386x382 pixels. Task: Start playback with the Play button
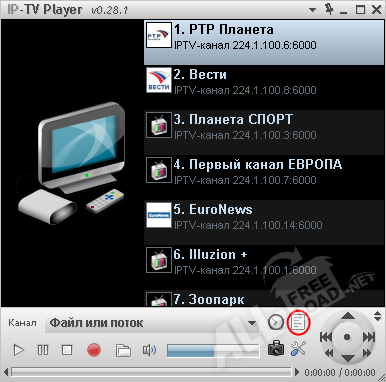click(18, 350)
